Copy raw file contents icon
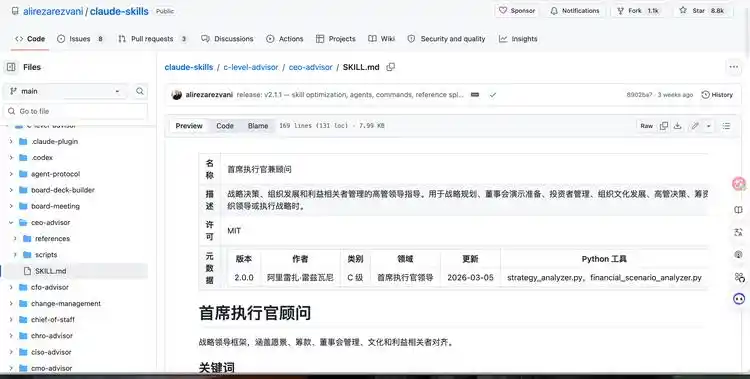This screenshot has height=379, width=750. pos(664,126)
